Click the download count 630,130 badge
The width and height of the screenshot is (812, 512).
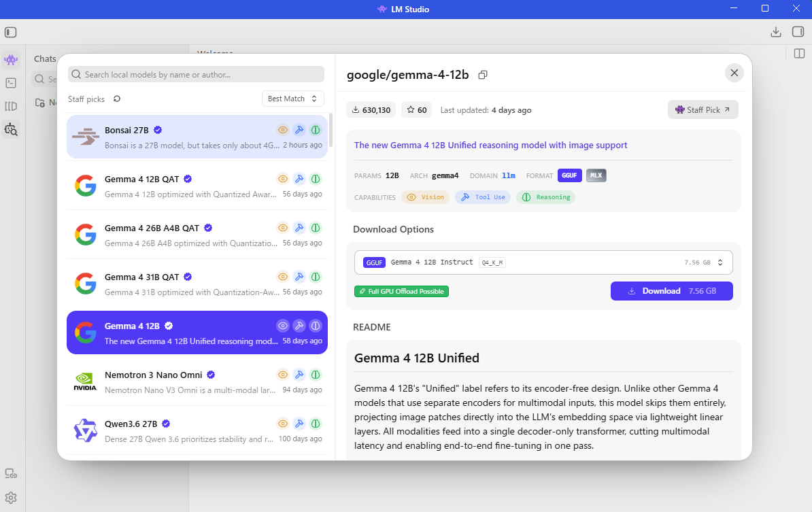click(x=371, y=109)
